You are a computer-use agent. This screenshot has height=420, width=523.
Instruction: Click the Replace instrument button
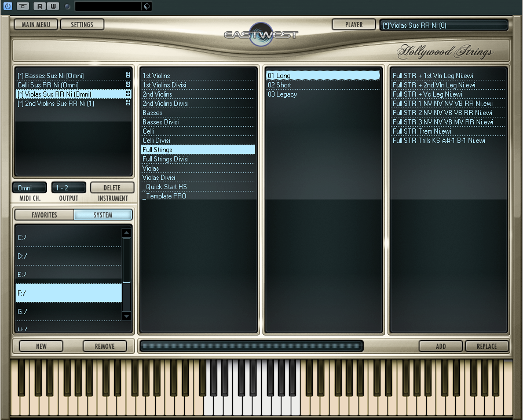tap(487, 346)
